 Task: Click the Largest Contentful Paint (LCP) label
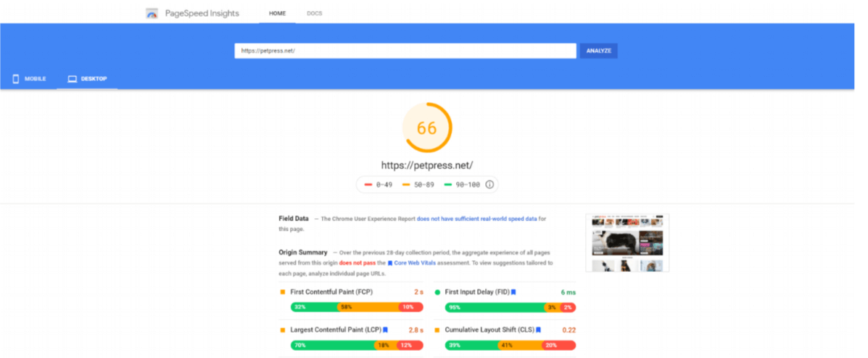point(336,330)
